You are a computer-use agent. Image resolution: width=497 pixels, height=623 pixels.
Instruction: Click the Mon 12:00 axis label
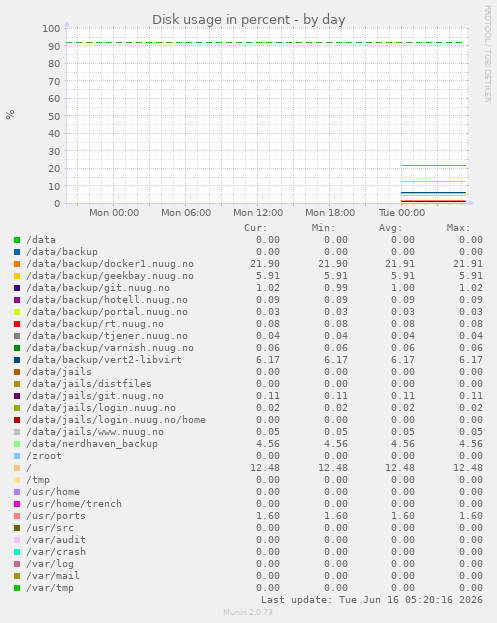tap(258, 213)
